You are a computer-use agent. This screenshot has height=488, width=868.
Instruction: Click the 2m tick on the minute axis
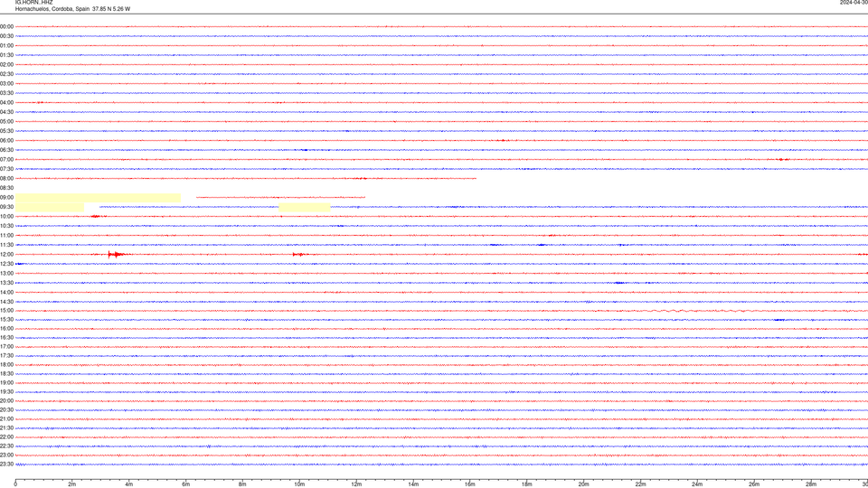(72, 484)
